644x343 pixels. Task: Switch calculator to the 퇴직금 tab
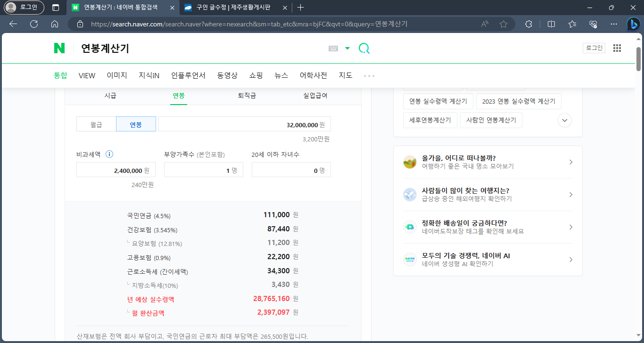click(x=247, y=96)
